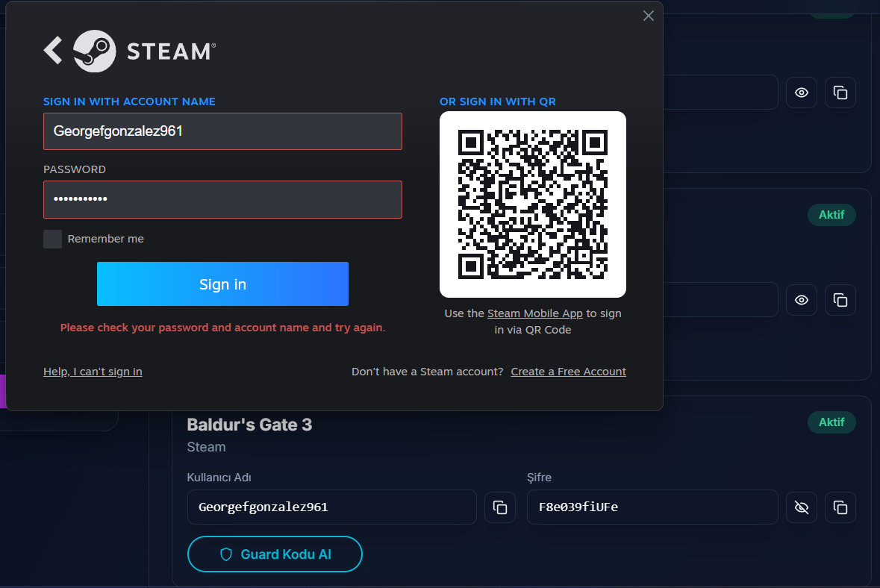Screen dimensions: 880x588
Task: Click the Steam QR code image
Action: 533,204
